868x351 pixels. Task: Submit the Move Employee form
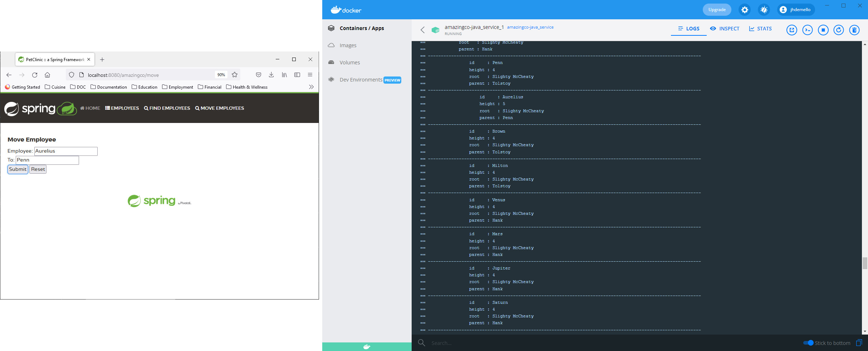coord(18,169)
